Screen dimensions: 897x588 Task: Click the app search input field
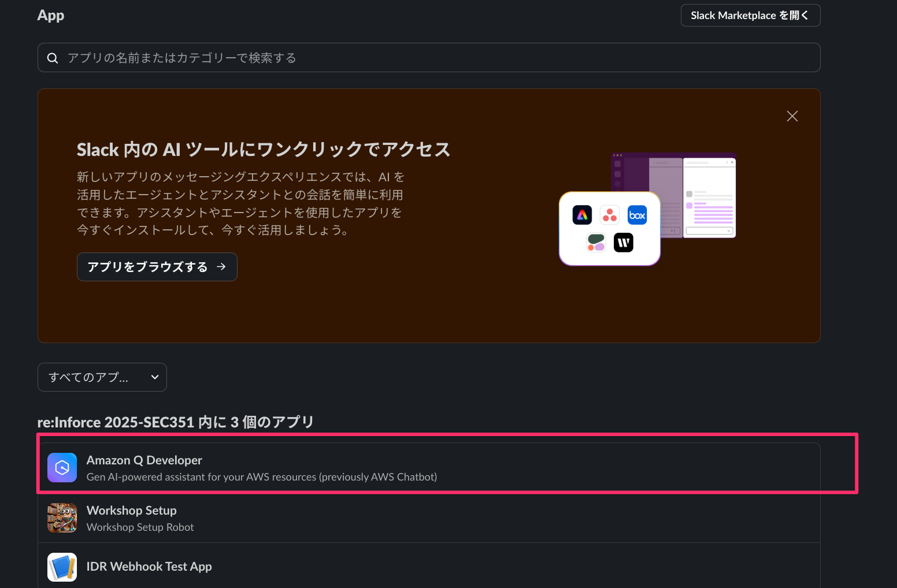(429, 58)
